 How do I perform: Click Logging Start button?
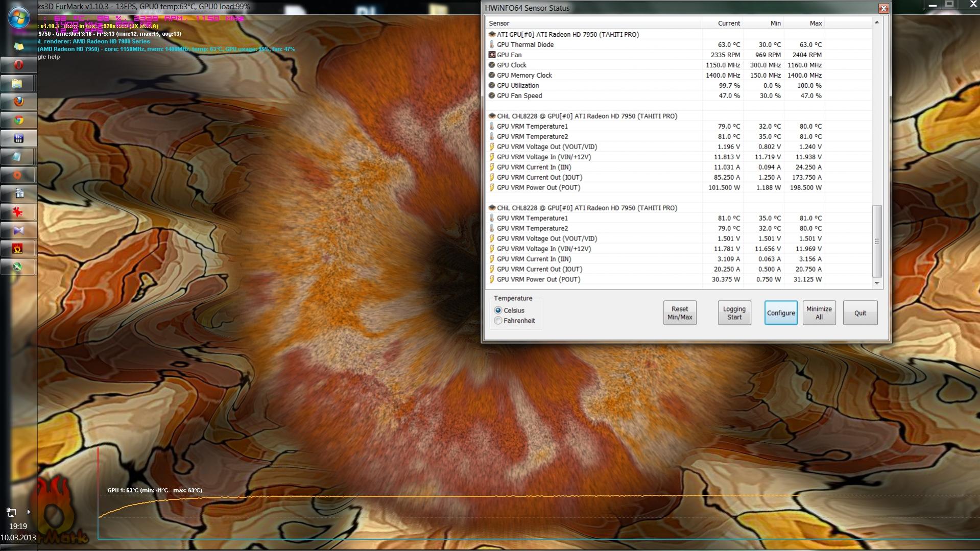coord(734,313)
